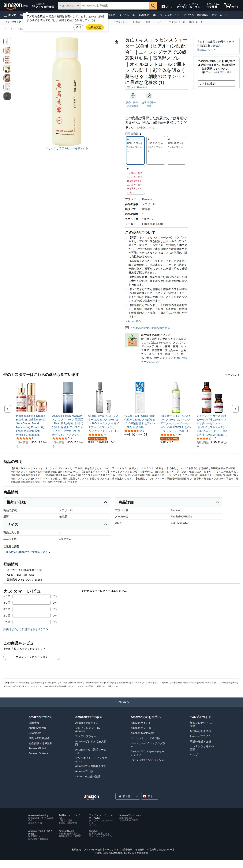
Task: Expand 詳細はこちら in the buy box
Action: coord(207,50)
